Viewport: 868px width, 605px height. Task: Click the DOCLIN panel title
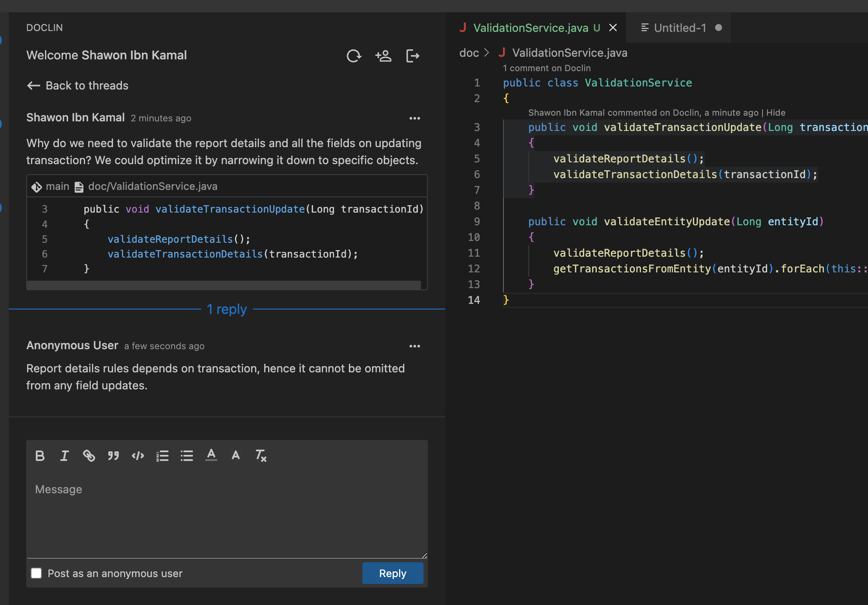45,27
